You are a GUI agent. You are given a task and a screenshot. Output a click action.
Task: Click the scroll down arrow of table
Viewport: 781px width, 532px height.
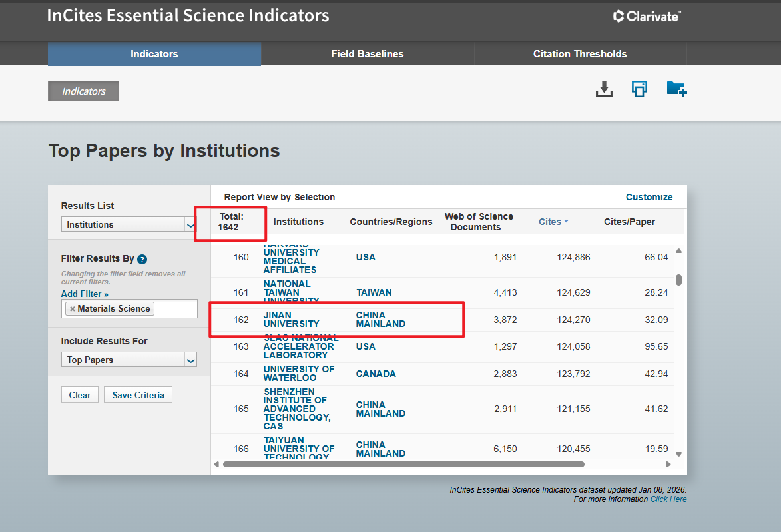click(678, 454)
